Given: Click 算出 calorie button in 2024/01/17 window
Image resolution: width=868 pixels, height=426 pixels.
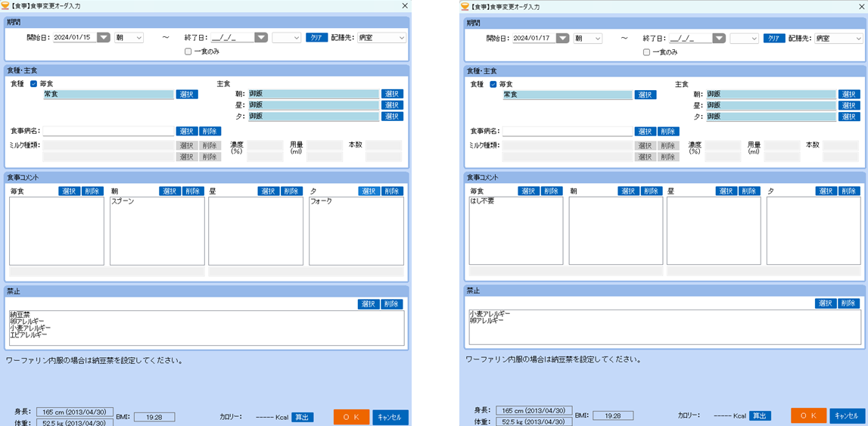Looking at the screenshot, I should [x=760, y=415].
